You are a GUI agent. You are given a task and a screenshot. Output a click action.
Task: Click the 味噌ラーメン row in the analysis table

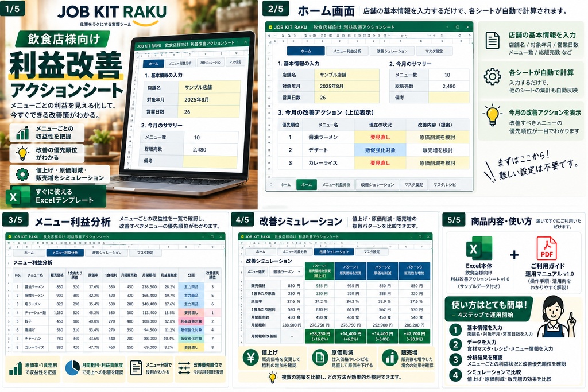116,296
